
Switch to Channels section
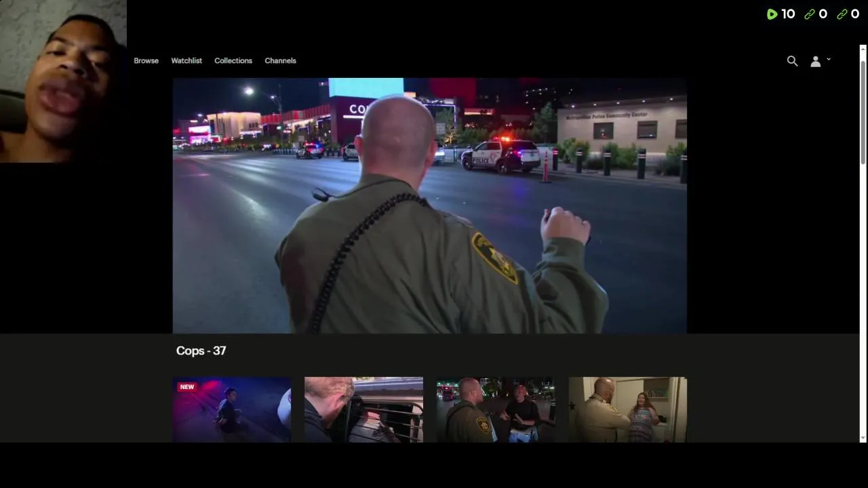tap(280, 61)
